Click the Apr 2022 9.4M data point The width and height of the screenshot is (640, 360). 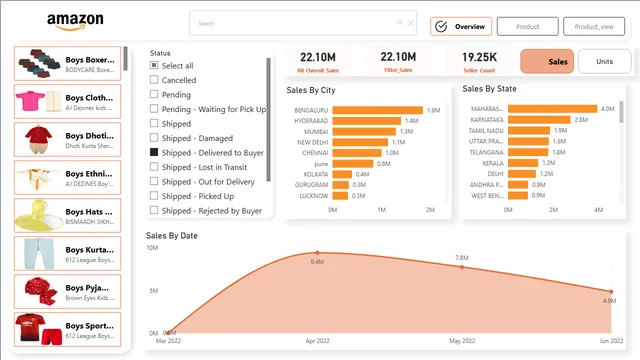click(x=318, y=253)
